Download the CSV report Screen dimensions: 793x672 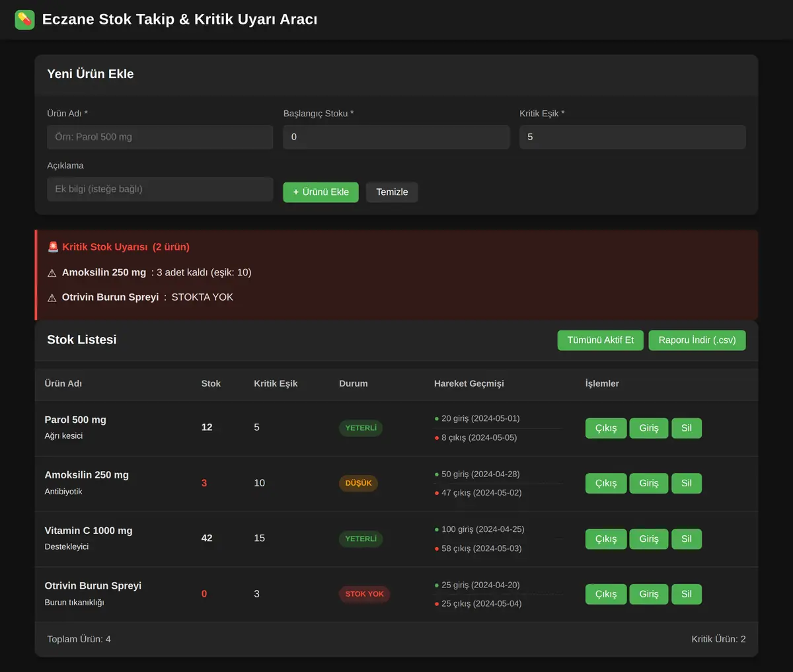click(x=697, y=340)
